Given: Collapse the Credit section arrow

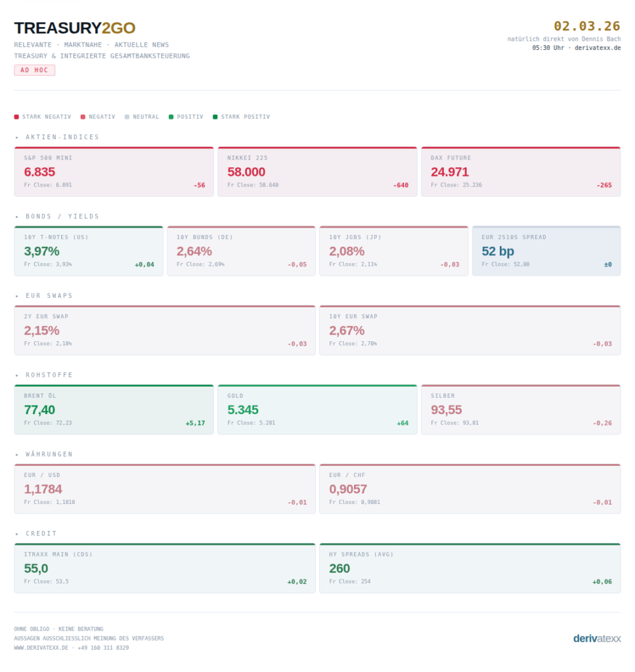Looking at the screenshot, I should tap(17, 534).
